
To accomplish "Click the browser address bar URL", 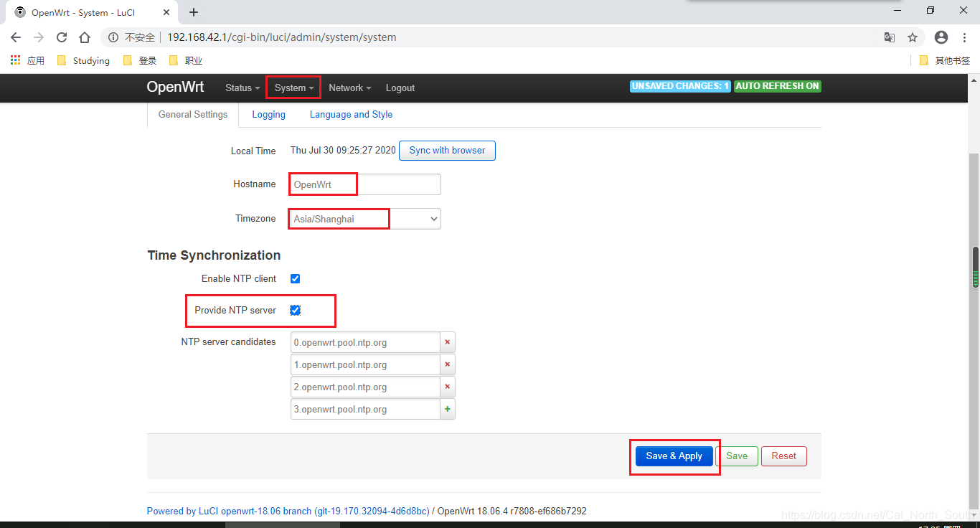I will tap(282, 37).
